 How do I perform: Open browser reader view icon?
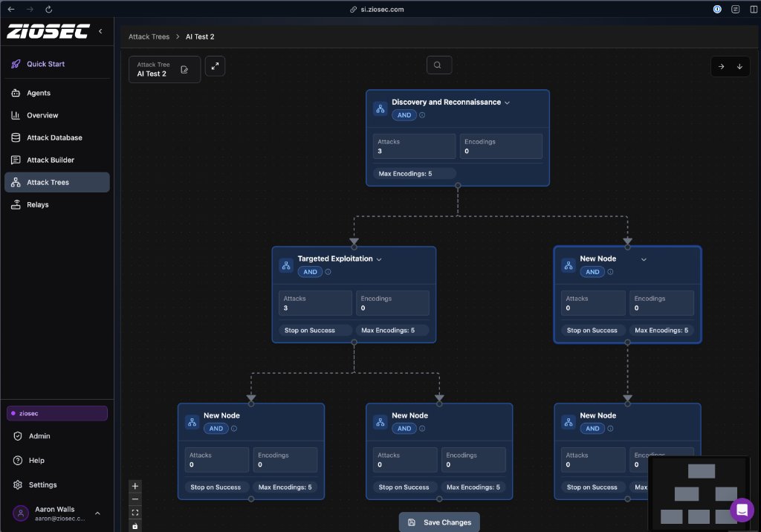(x=736, y=9)
